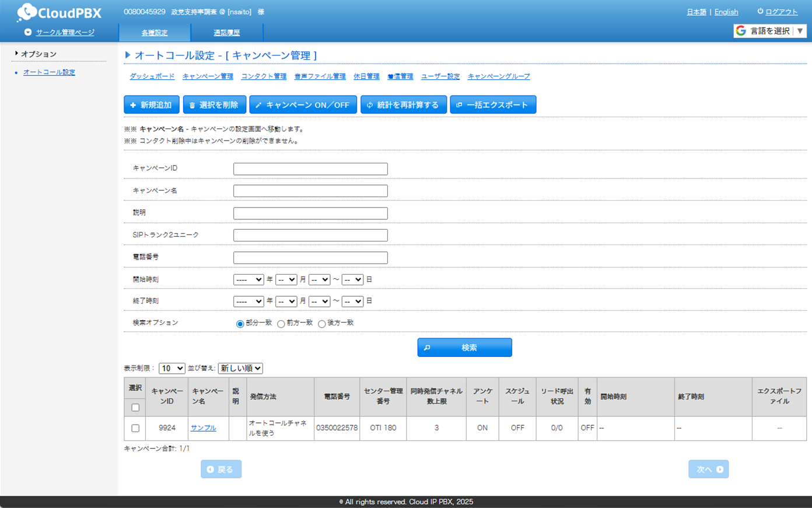Click the キャンペーンID input field
The height and width of the screenshot is (508, 812).
tap(310, 169)
